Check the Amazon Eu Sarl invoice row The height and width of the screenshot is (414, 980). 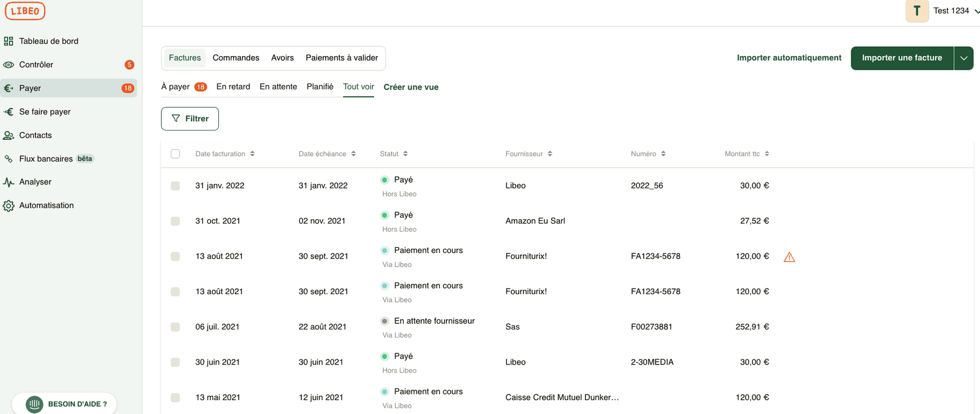175,221
